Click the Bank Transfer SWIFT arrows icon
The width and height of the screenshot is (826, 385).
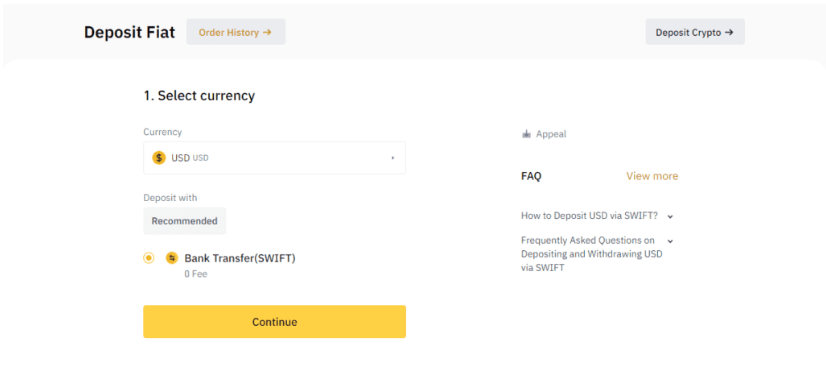coord(172,258)
